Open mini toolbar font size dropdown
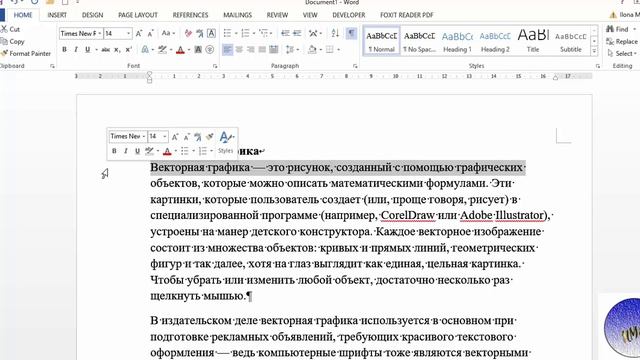Viewport: 640px width, 360px height. tap(164, 137)
